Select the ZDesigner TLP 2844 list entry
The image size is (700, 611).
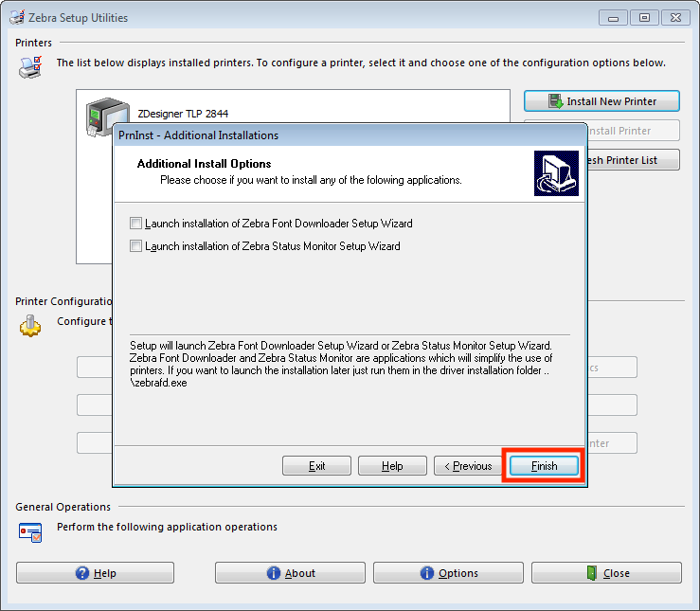[183, 114]
